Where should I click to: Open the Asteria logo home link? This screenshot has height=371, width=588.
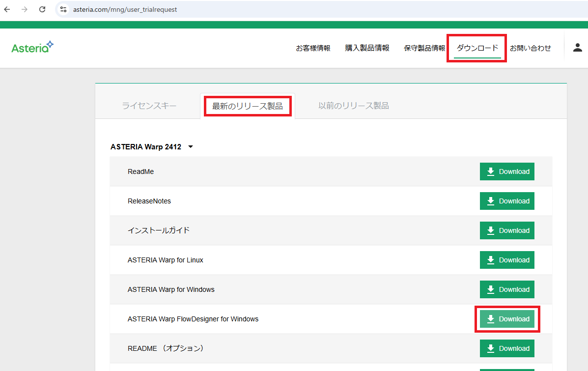(32, 47)
